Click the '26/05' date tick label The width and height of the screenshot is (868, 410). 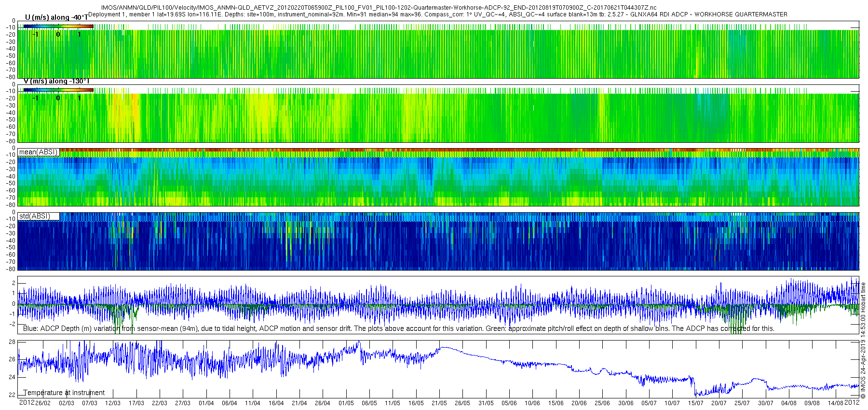click(462, 403)
